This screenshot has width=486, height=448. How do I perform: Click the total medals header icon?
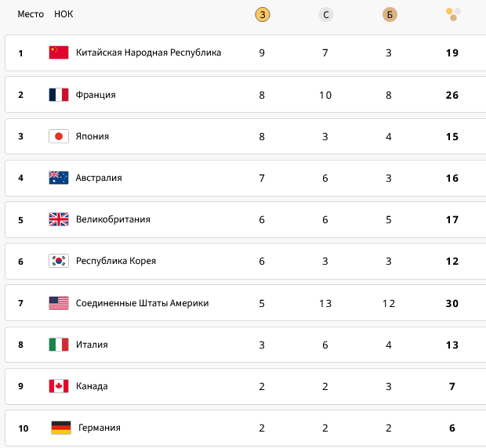point(452,14)
